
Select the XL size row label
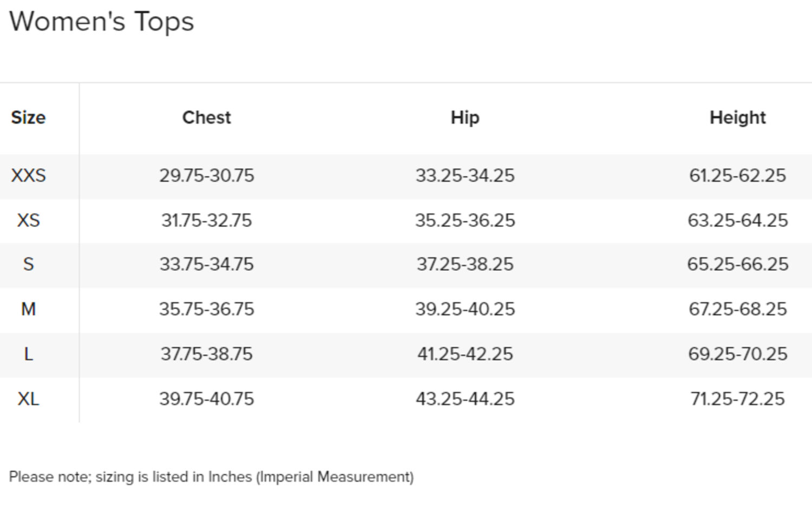[28, 399]
